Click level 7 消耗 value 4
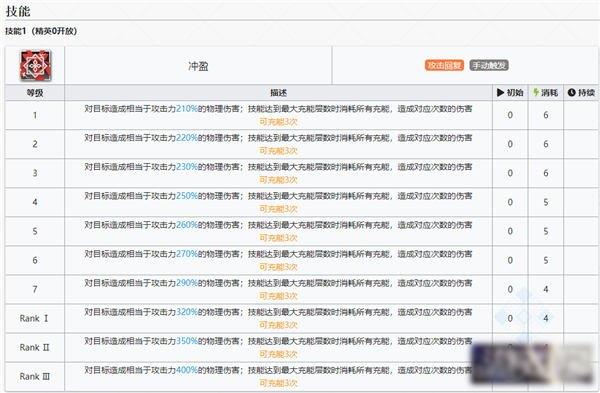The width and height of the screenshot is (600, 393). (x=546, y=290)
